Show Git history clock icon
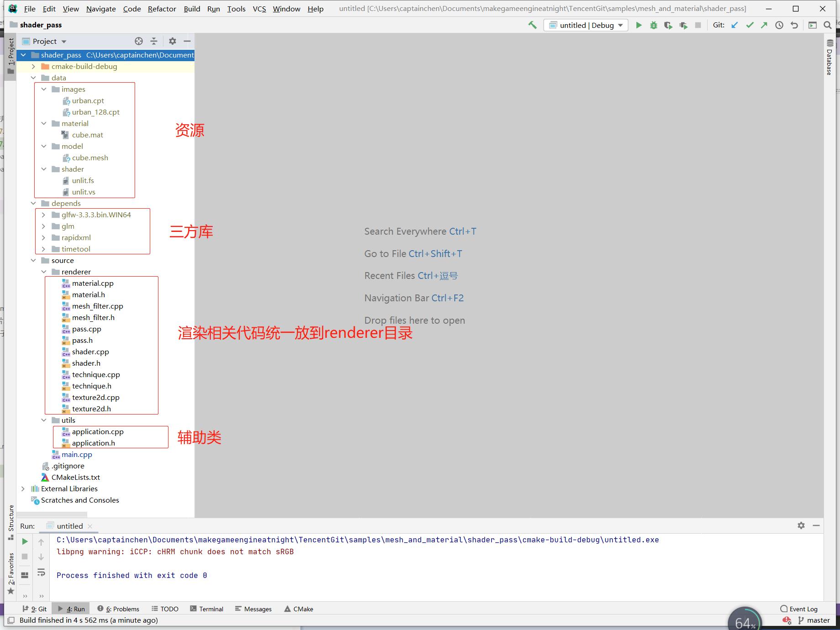 pyautogui.click(x=779, y=25)
